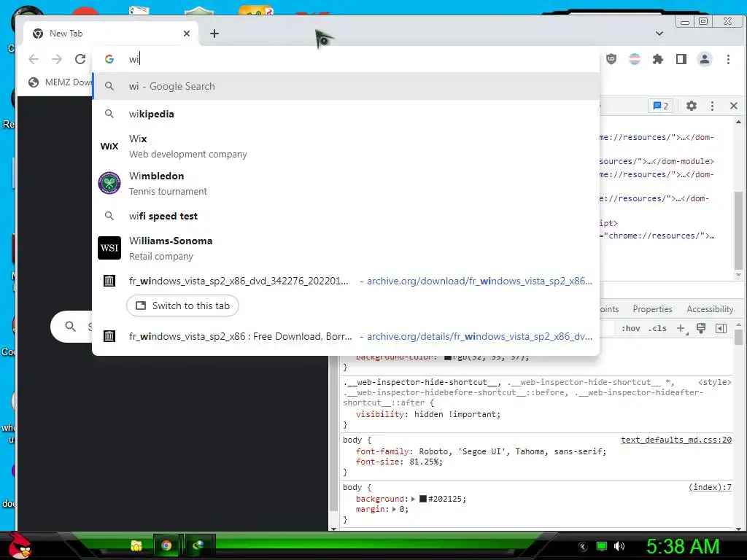Choose the wifi speed test suggestion
Image resolution: width=747 pixels, height=560 pixels.
click(x=346, y=216)
